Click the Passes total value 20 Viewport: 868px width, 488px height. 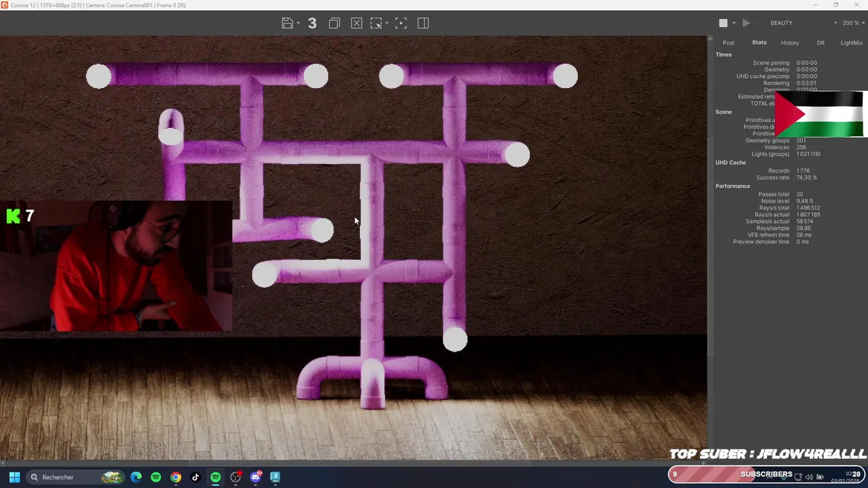pos(800,195)
